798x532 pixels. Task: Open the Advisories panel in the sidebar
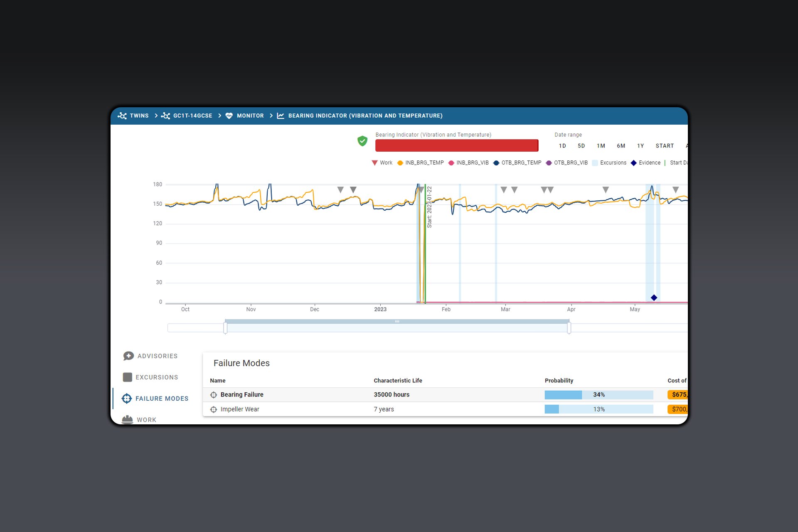tap(129, 356)
